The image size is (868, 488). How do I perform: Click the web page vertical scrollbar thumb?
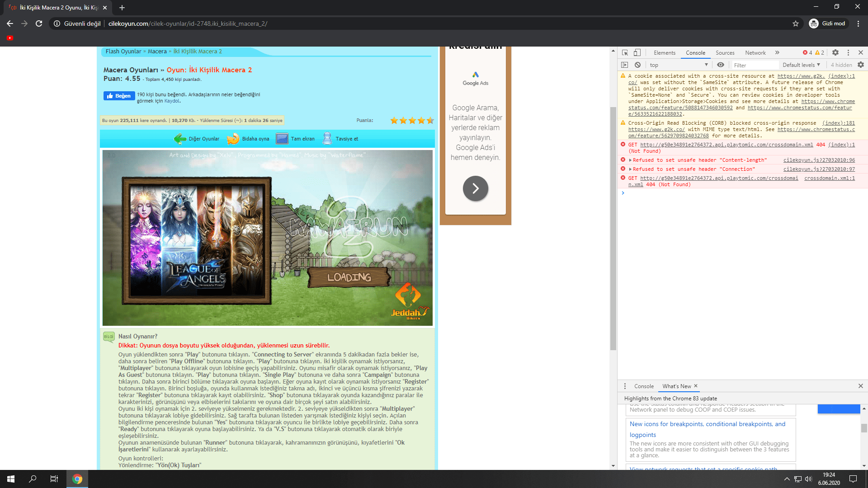click(x=613, y=228)
